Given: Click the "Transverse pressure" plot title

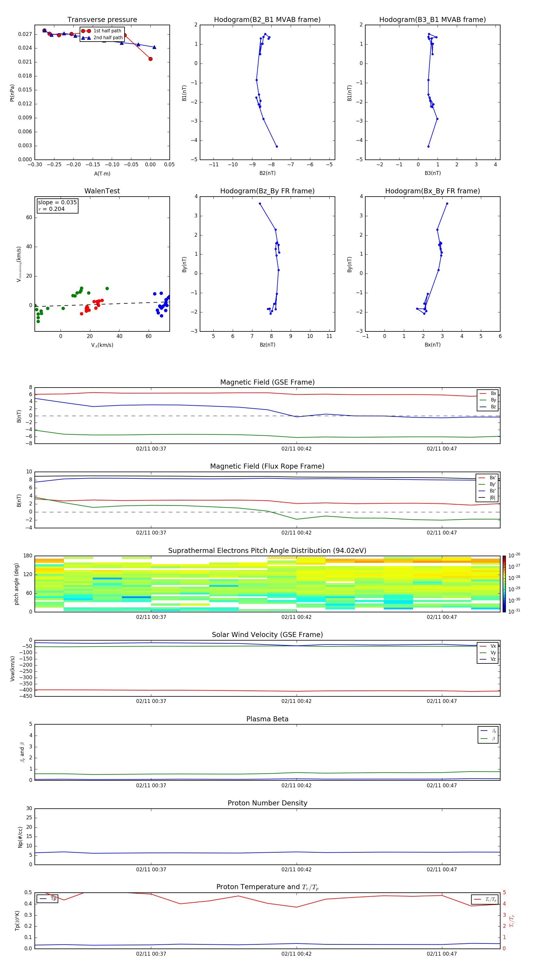Looking at the screenshot, I should pos(102,20).
